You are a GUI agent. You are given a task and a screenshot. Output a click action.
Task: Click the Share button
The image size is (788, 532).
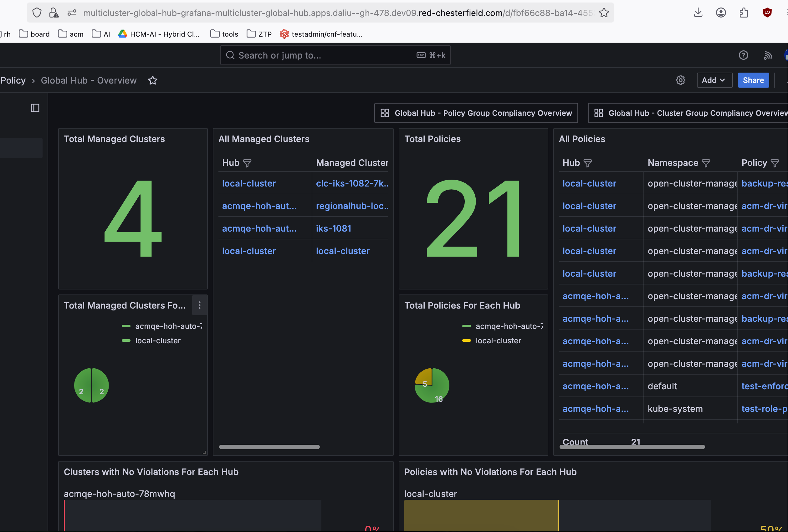753,80
